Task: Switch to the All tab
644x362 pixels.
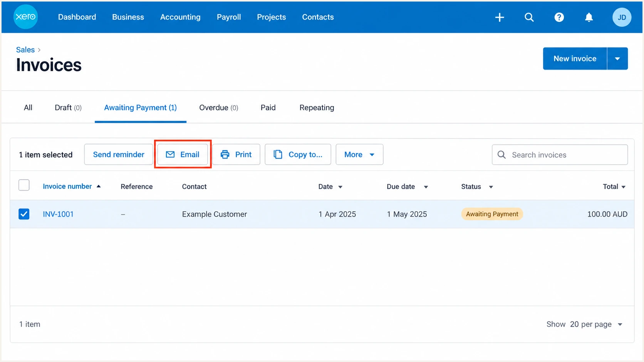Action: pyautogui.click(x=28, y=108)
